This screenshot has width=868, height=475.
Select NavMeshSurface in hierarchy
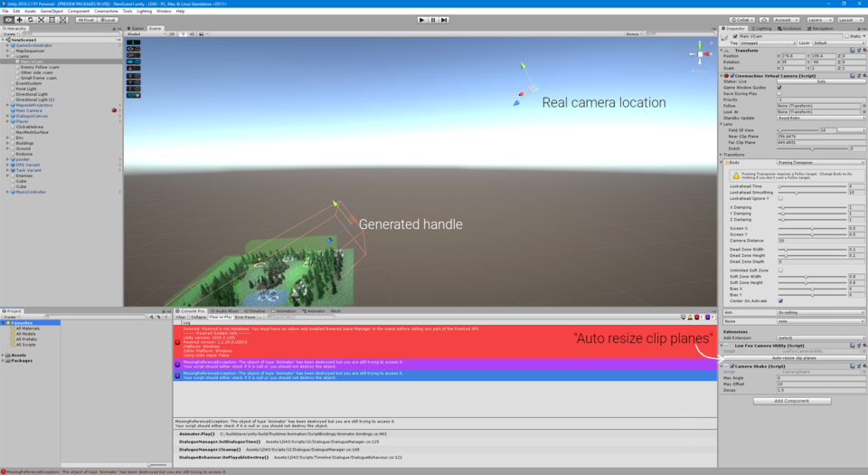(x=33, y=132)
